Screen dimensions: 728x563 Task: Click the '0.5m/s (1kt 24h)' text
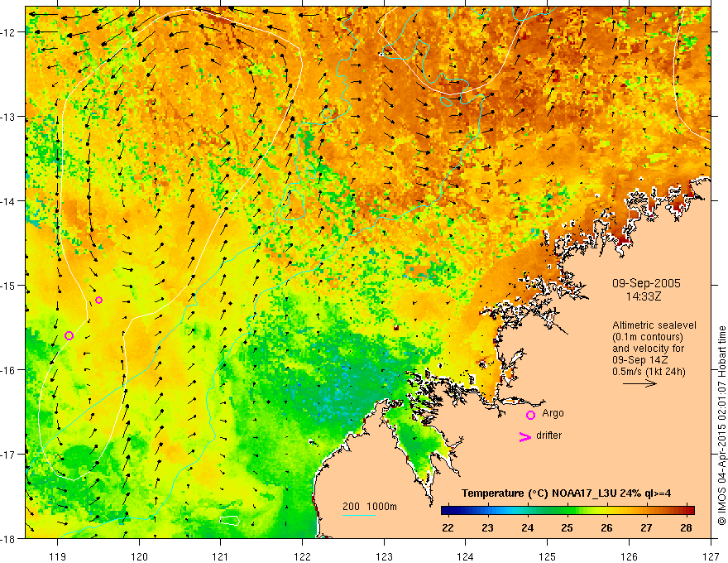click(649, 372)
